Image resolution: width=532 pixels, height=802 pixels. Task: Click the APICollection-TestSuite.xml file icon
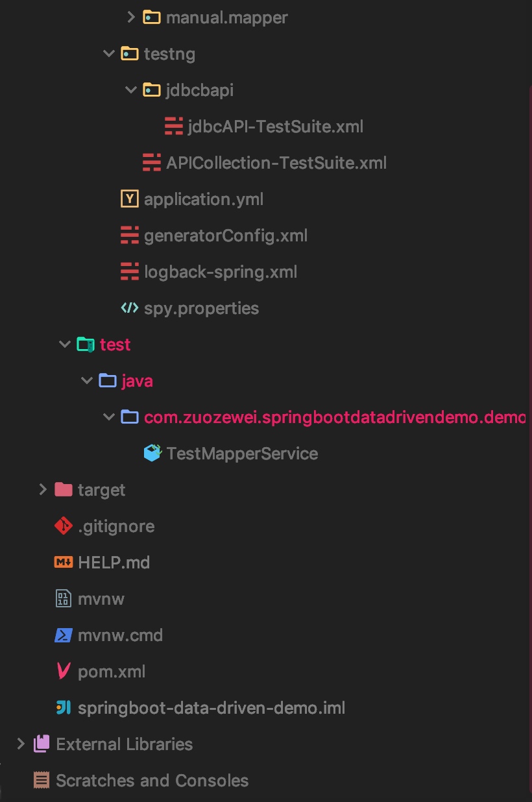151,163
